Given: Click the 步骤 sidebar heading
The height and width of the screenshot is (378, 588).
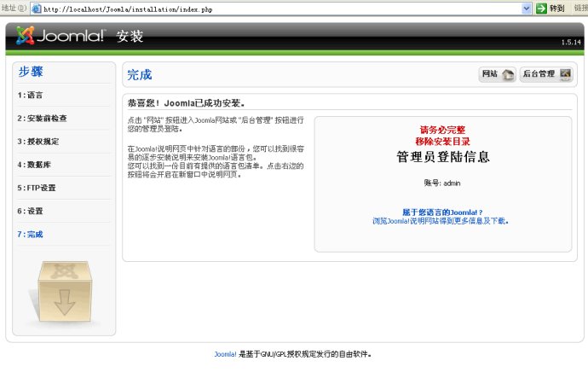Looking at the screenshot, I should click(x=31, y=72).
